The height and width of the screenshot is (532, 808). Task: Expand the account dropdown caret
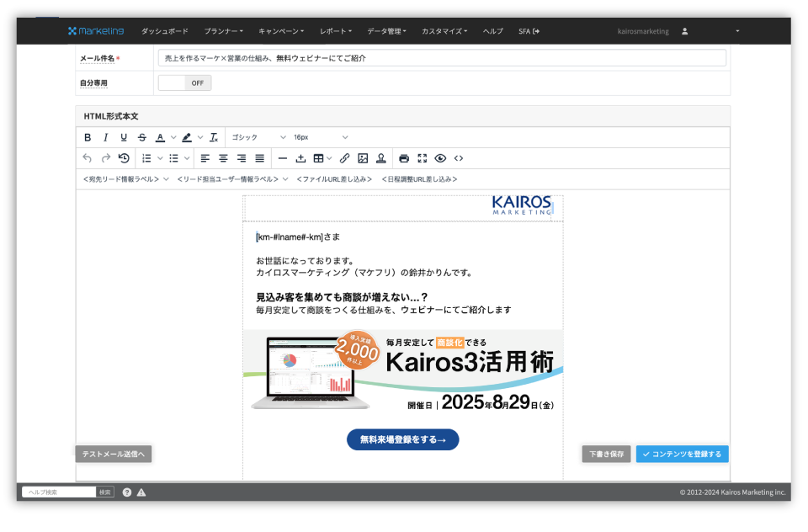[x=737, y=31]
